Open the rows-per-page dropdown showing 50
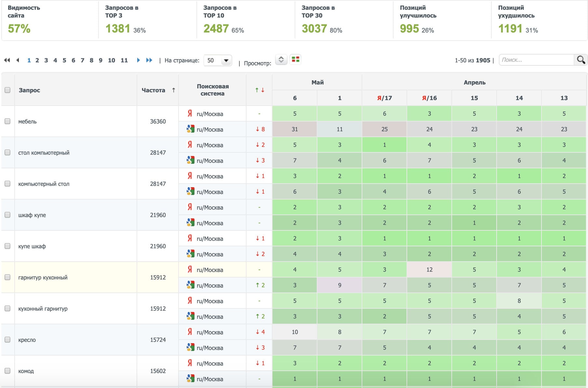This screenshot has width=588, height=388. 218,60
